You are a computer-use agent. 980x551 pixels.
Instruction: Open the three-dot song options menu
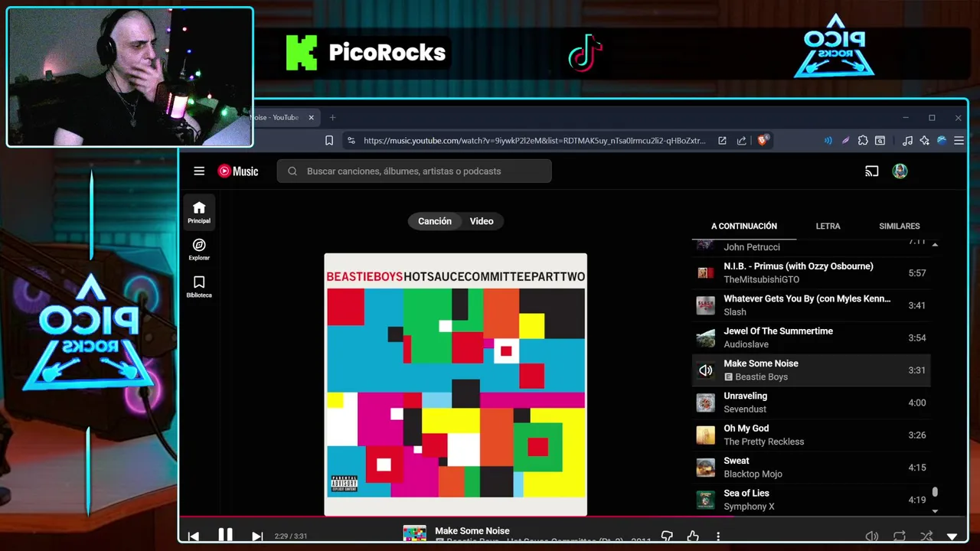point(718,536)
